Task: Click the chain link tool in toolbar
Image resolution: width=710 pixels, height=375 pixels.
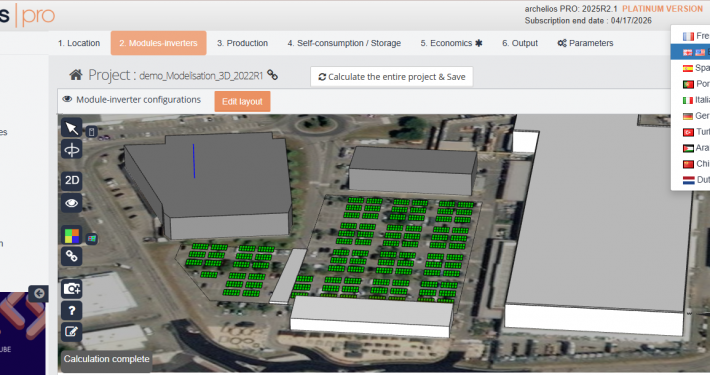Action: click(72, 256)
